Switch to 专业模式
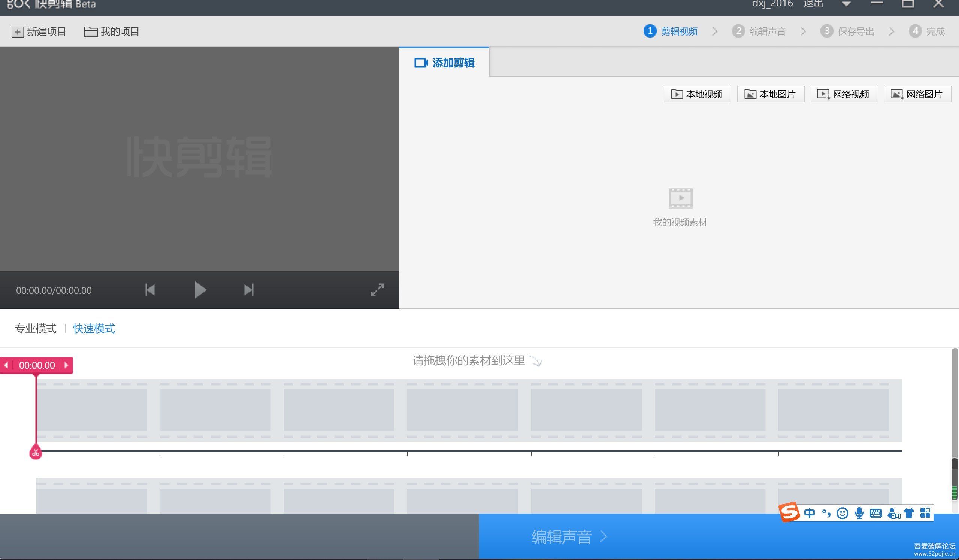 point(35,328)
